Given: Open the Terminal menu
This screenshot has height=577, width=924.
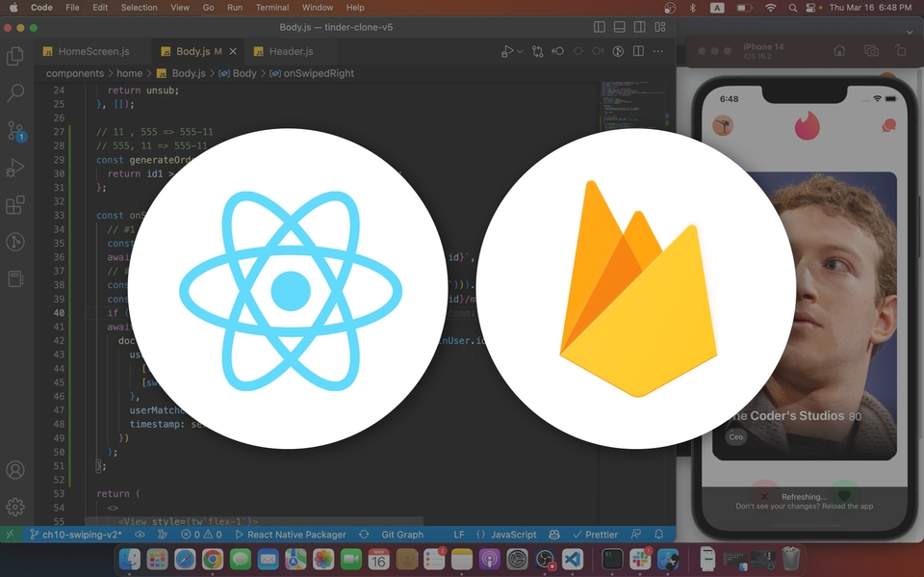Looking at the screenshot, I should click(x=272, y=8).
